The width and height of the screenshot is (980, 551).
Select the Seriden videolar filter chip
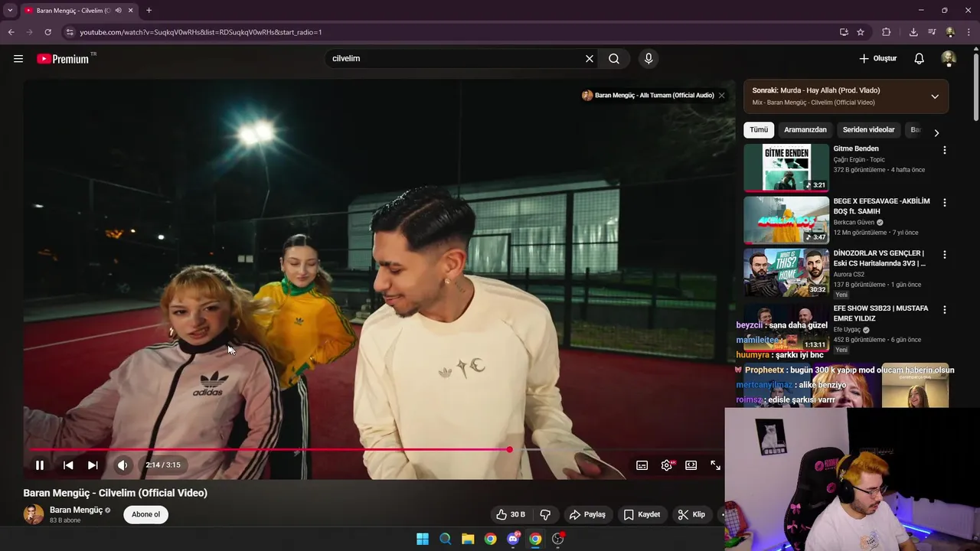(x=869, y=130)
